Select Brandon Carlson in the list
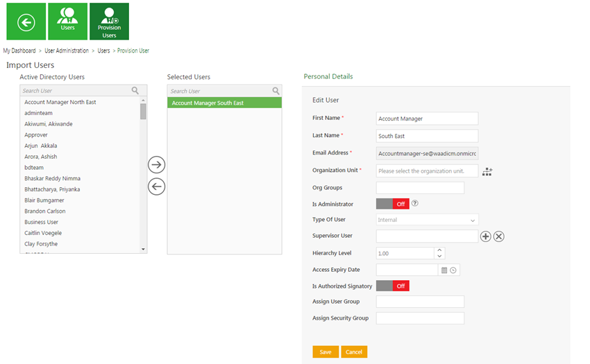 pyautogui.click(x=45, y=211)
